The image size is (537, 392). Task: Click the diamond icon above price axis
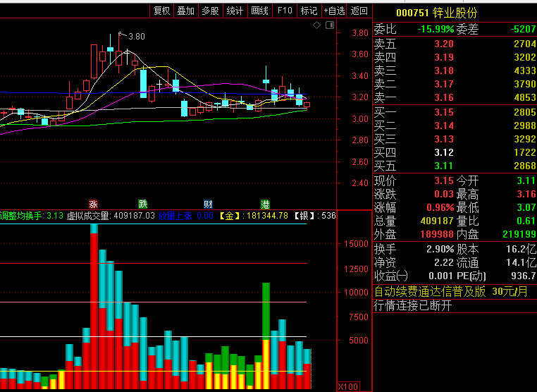[x=317, y=25]
